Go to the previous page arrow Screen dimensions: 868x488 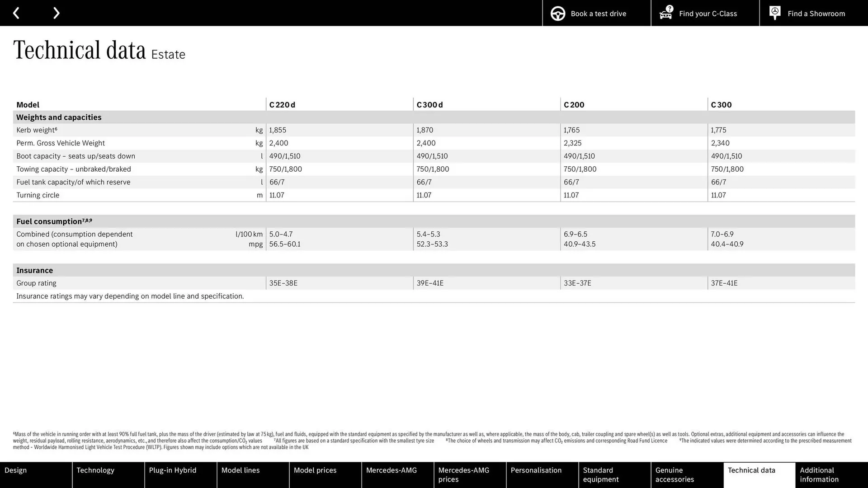(x=16, y=13)
